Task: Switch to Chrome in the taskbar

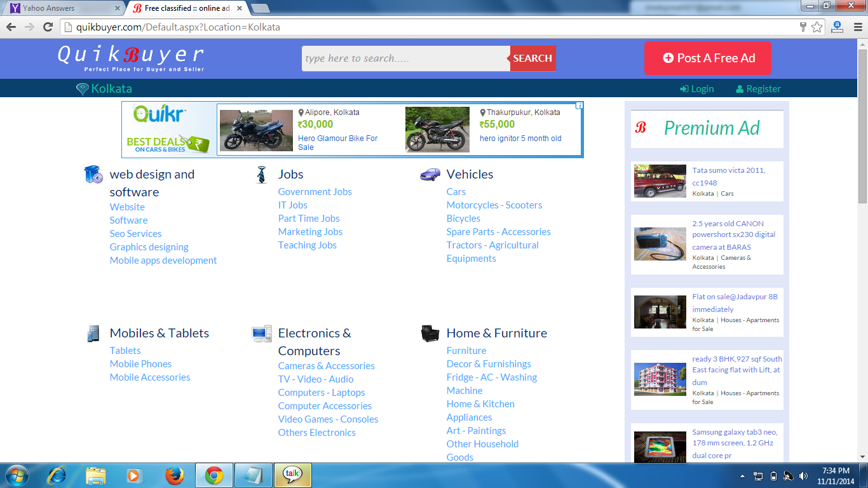Action: coord(214,475)
